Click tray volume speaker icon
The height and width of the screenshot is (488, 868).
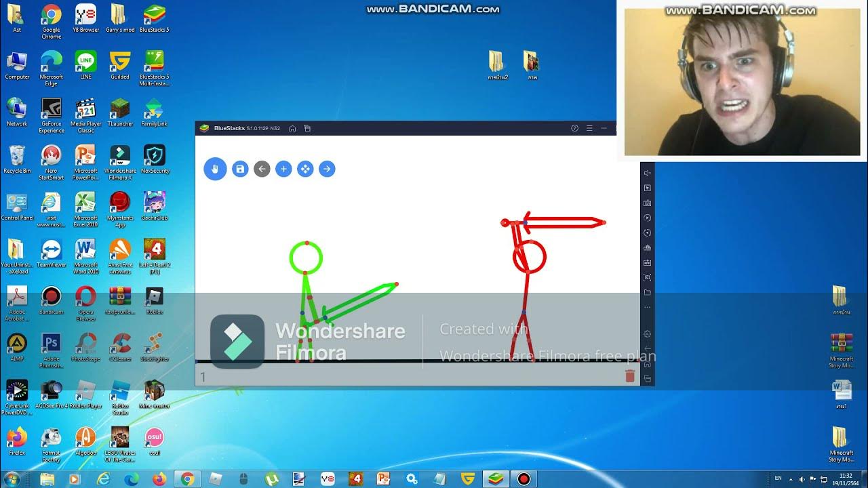tap(802, 479)
